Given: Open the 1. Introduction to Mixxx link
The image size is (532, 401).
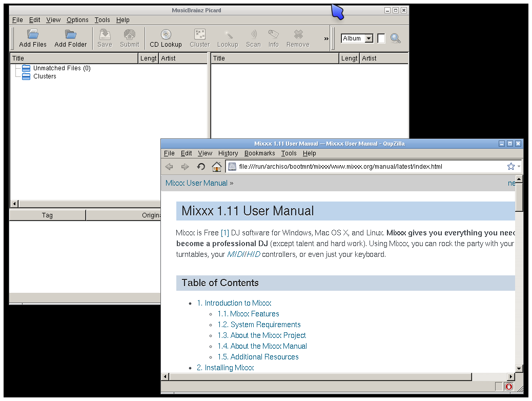Looking at the screenshot, I should pyautogui.click(x=234, y=303).
